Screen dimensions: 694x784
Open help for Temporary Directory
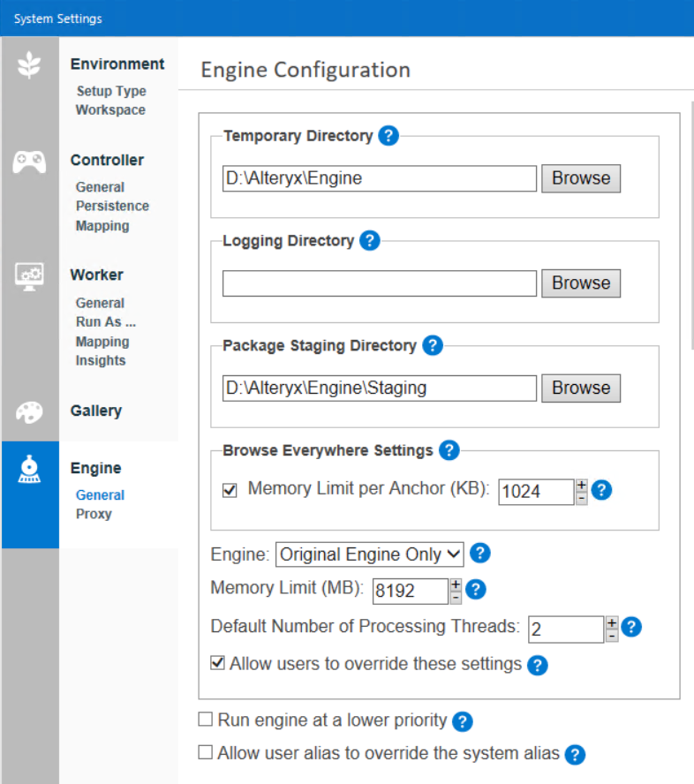(x=388, y=136)
